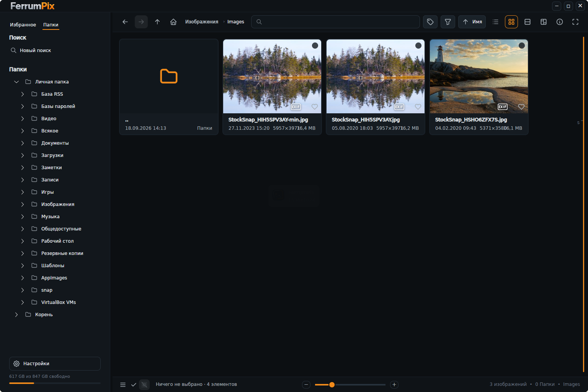Expand the Загрузки folder chevron
Image resolution: width=588 pixels, height=392 pixels.
tap(23, 155)
